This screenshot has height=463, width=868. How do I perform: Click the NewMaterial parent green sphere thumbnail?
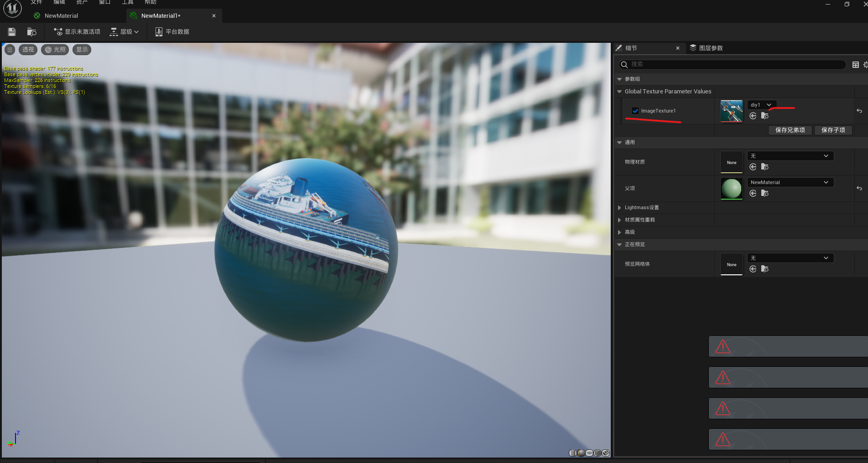coord(732,189)
